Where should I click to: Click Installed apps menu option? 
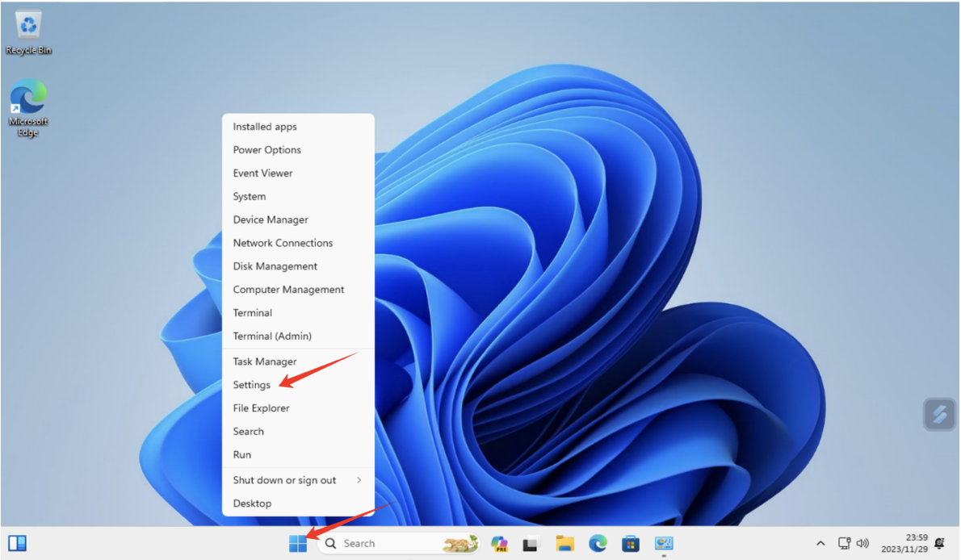pyautogui.click(x=265, y=127)
